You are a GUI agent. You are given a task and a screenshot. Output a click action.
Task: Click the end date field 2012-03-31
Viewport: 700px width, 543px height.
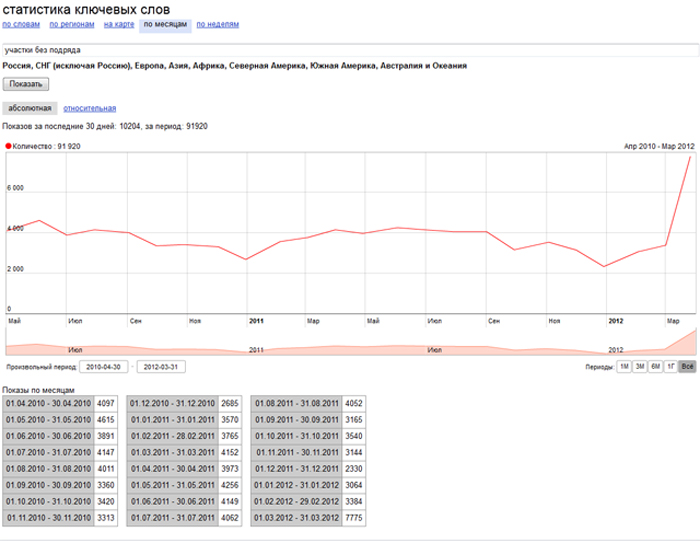coord(161,367)
